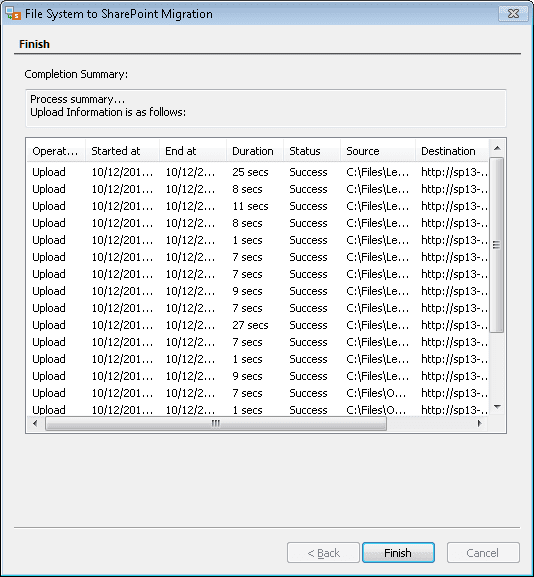Click the vertical scrollbar thumb
Image resolution: width=534 pixels, height=577 pixels.
coord(497,245)
